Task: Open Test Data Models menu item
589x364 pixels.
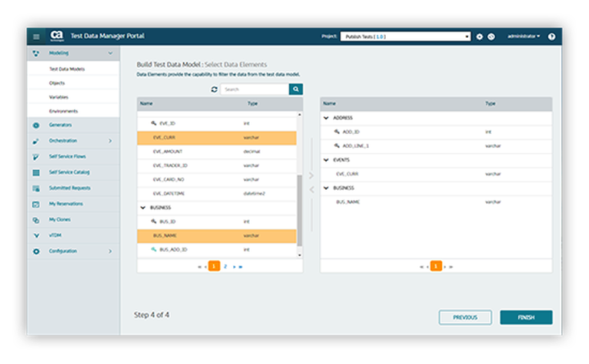Action: pyautogui.click(x=67, y=69)
